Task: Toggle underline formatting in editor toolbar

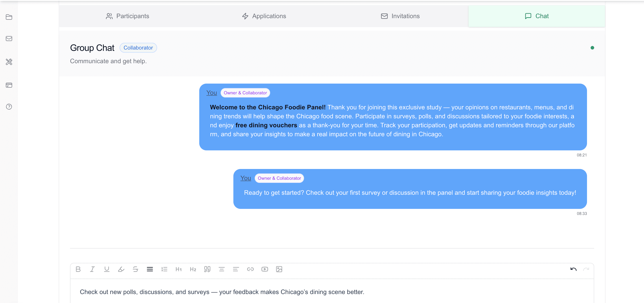Action: 107,269
